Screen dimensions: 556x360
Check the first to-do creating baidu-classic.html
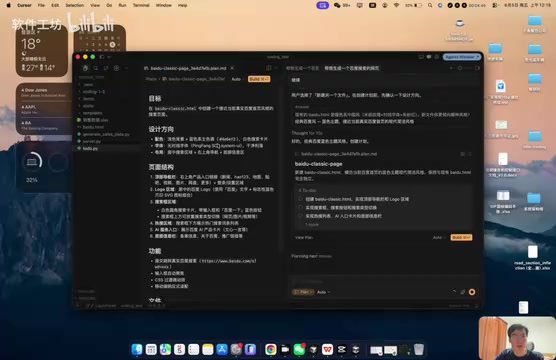[x=301, y=199]
